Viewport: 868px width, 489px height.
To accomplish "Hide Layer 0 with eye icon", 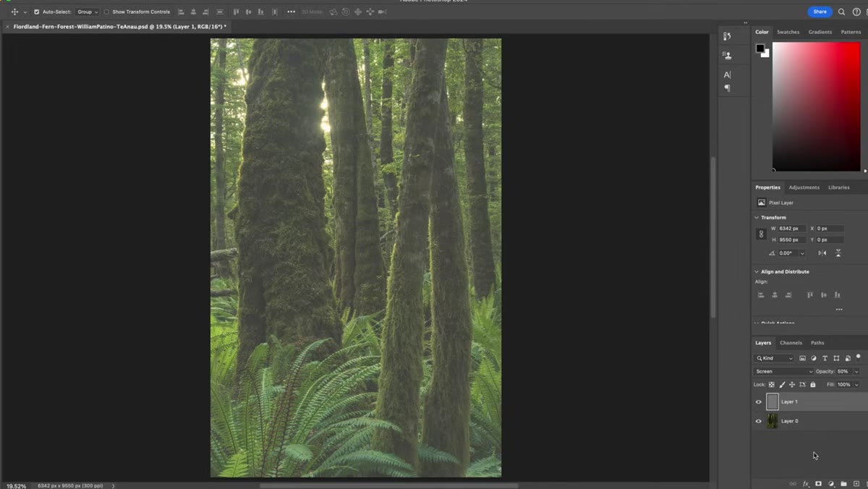I will pyautogui.click(x=759, y=421).
